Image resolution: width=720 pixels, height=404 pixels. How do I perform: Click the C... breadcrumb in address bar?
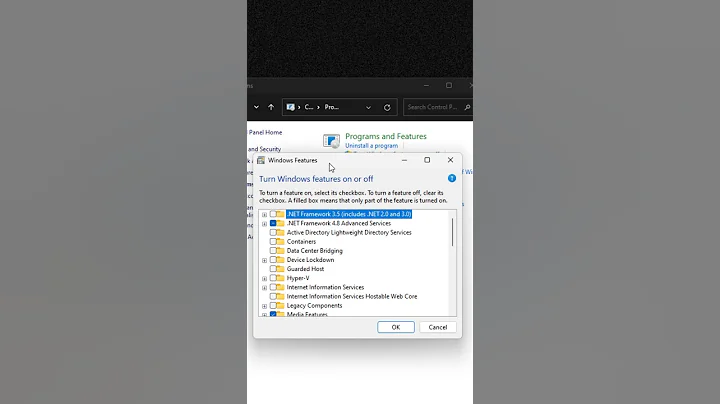tap(309, 107)
